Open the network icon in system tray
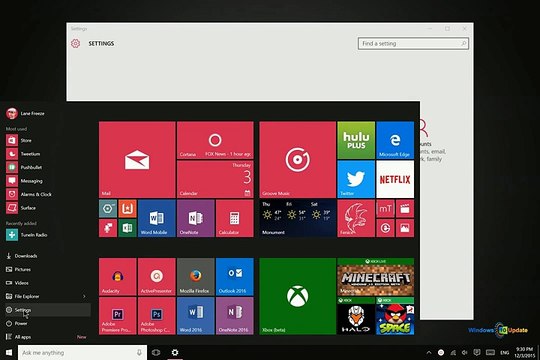 [x=453, y=352]
